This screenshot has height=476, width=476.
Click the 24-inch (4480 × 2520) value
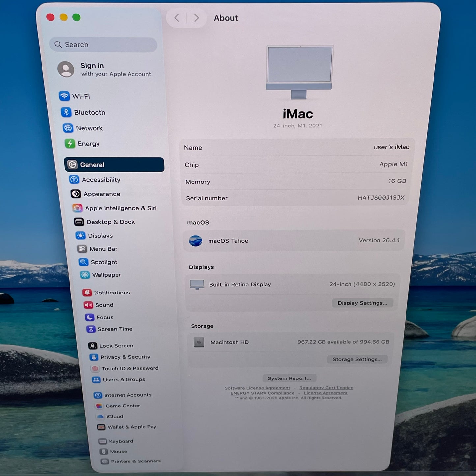(362, 284)
